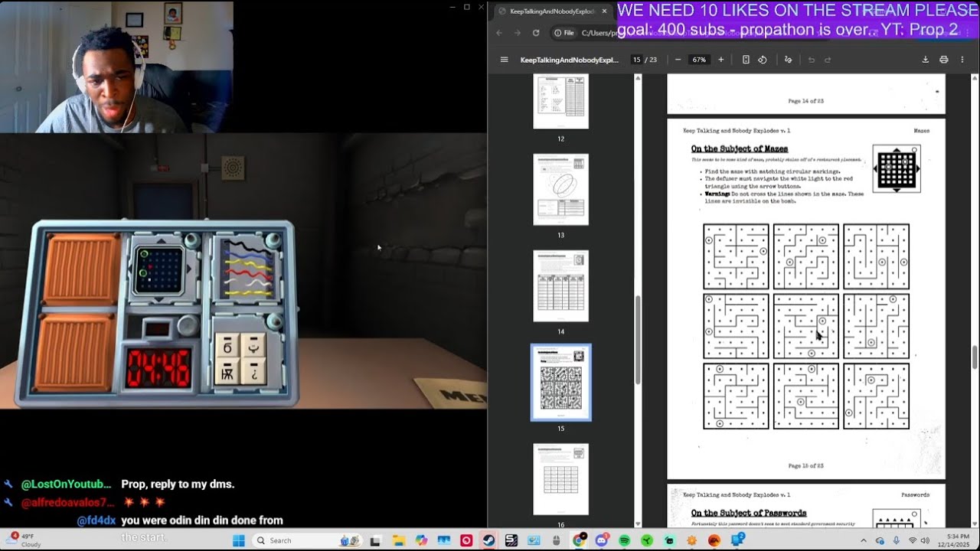Print the PDF document

[943, 60]
